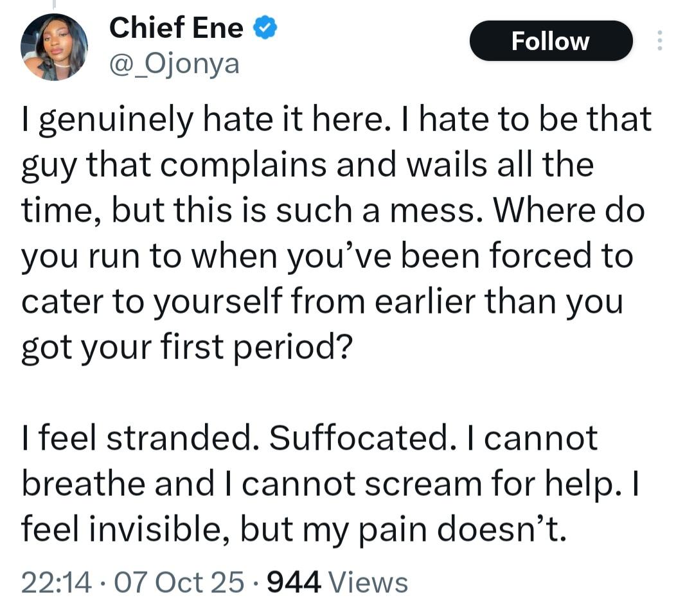Open the @_Ojonya handle link
Viewport: 694px width, 616px height.
pyautogui.click(x=173, y=64)
